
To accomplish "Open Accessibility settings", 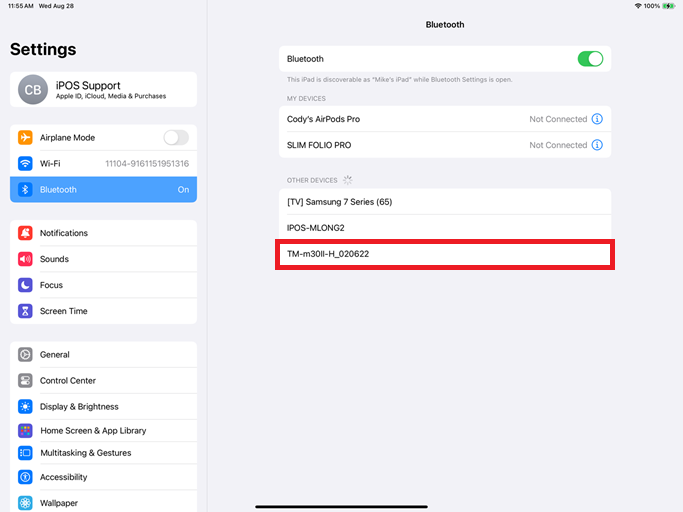I will pos(103,477).
